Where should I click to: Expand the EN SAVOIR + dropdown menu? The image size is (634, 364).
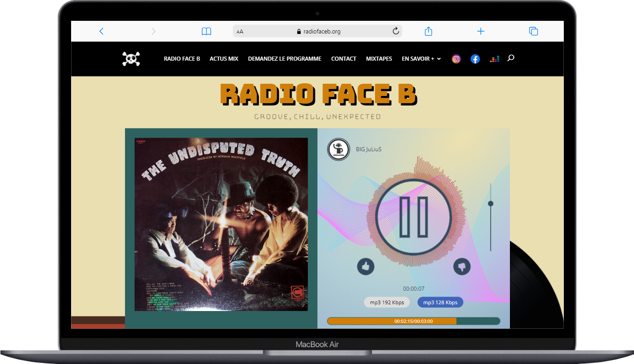421,59
